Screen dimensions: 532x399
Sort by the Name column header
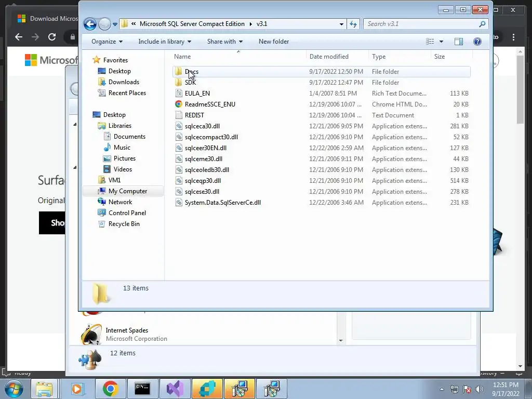238,56
